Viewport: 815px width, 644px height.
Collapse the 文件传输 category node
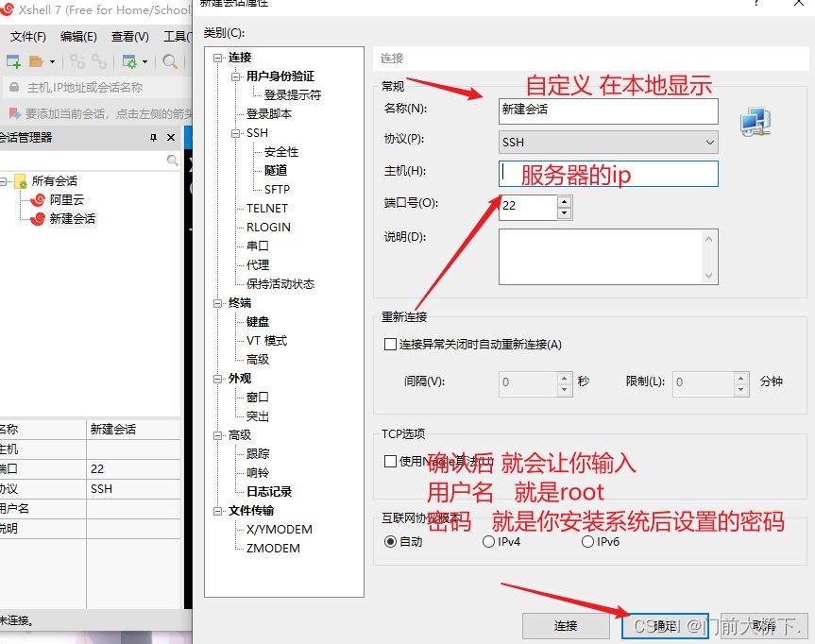click(217, 512)
